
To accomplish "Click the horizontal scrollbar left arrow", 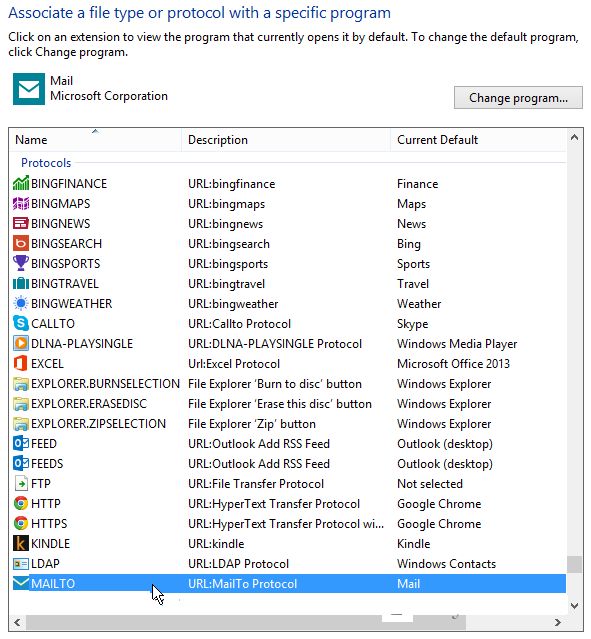I will (17, 622).
